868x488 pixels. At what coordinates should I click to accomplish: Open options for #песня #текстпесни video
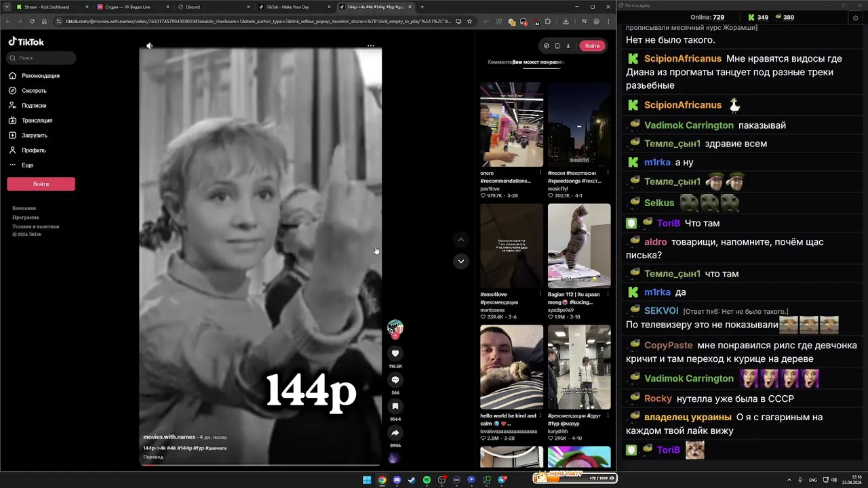click(608, 173)
